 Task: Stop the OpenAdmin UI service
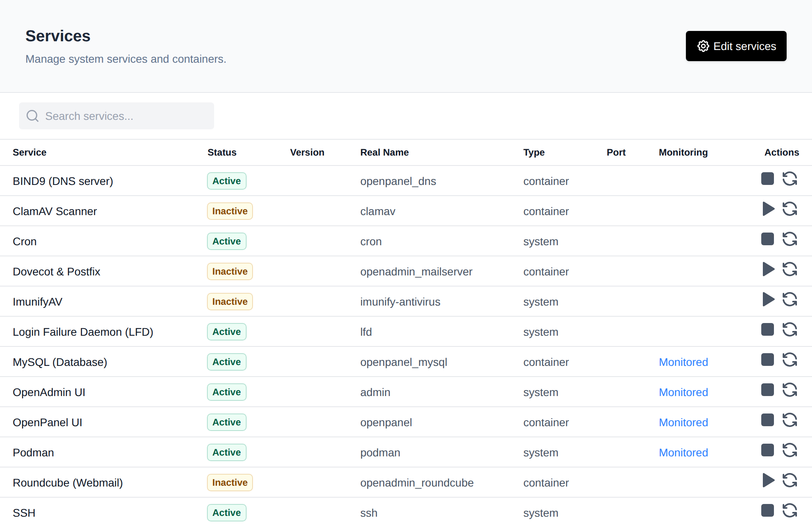(x=768, y=390)
